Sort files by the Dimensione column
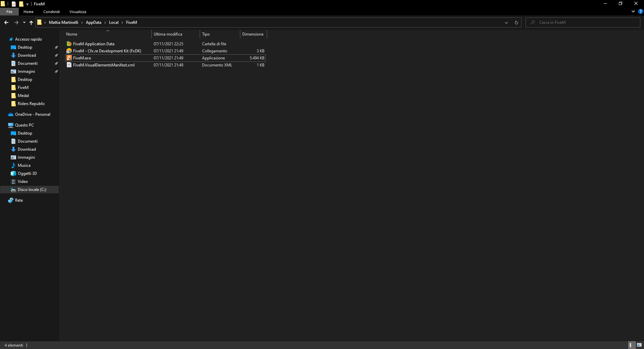Screen dimensions: 644x349 click(x=253, y=34)
